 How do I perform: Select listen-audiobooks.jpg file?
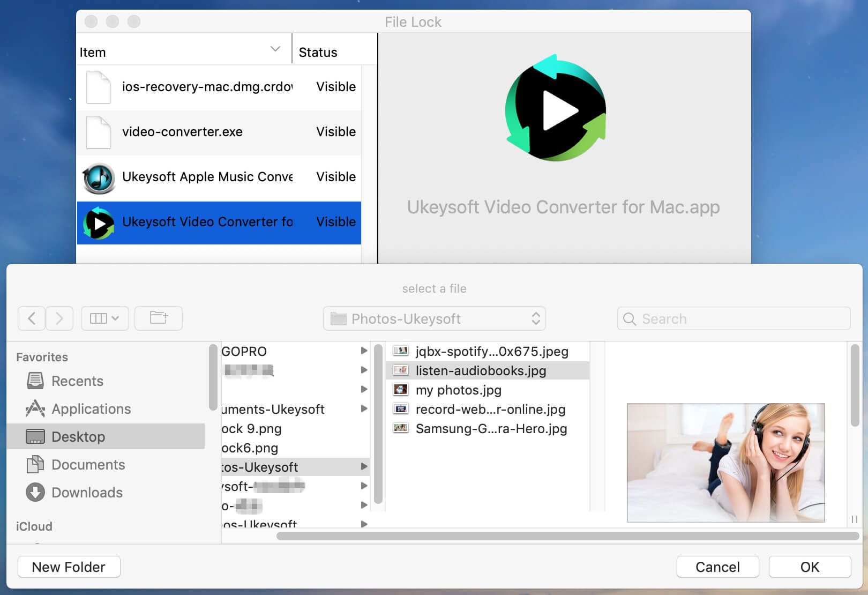coord(488,370)
